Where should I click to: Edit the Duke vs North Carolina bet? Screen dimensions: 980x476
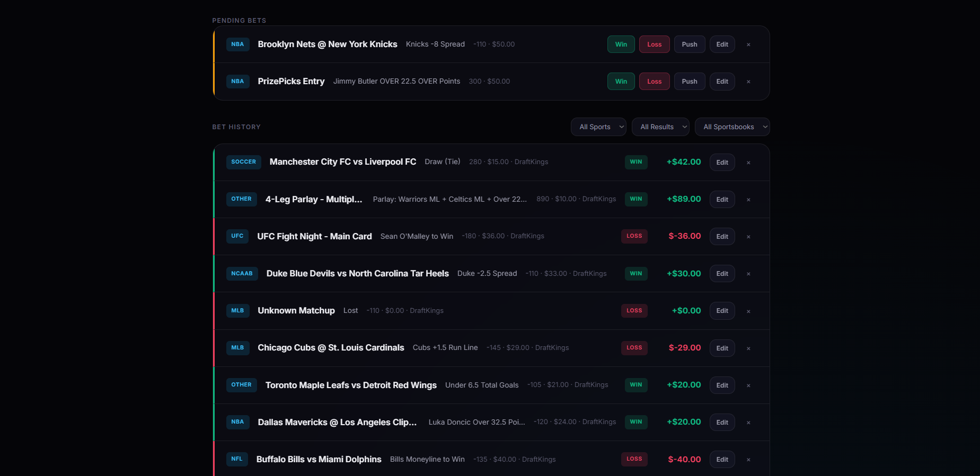(722, 274)
